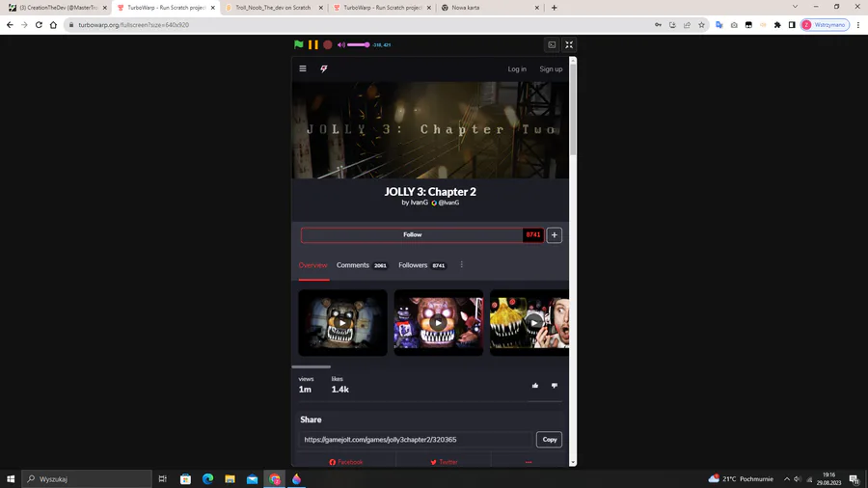Viewport: 868px width, 488px height.
Task: Go back in browser history
Action: click(10, 25)
